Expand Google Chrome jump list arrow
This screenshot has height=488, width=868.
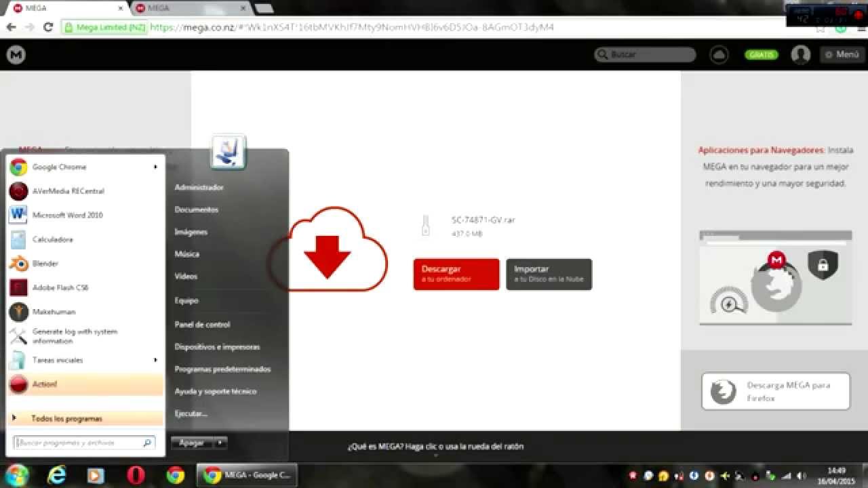[155, 167]
